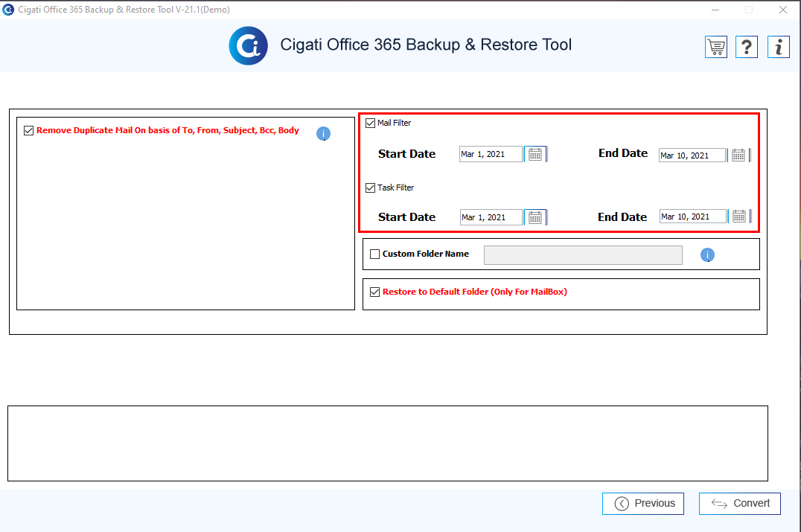Open calendar picker for Mail Filter End Date
Viewport: 801px width, 532px height.
coord(738,156)
